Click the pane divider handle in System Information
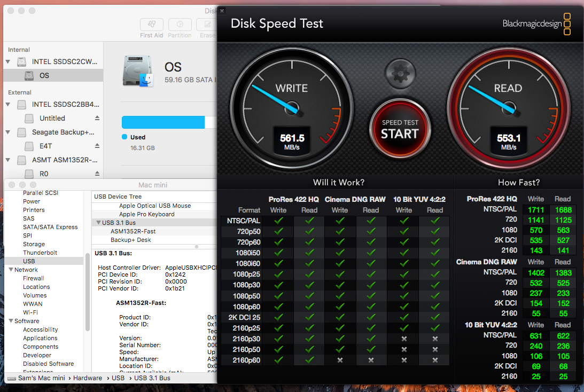584x392 pixels. 197,246
